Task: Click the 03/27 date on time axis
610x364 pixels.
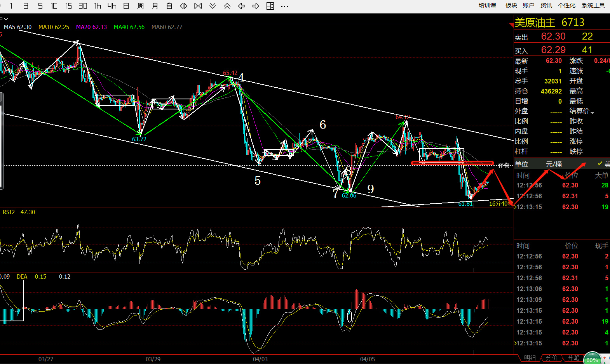Action: coord(45,359)
